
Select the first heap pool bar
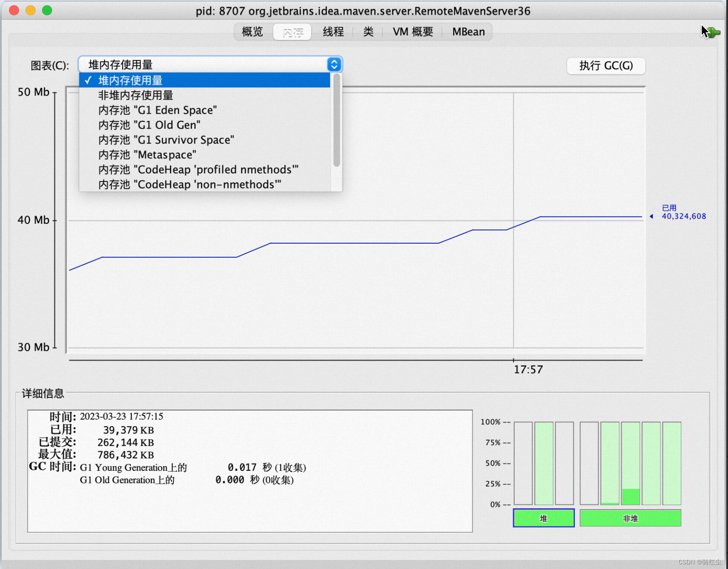click(523, 463)
